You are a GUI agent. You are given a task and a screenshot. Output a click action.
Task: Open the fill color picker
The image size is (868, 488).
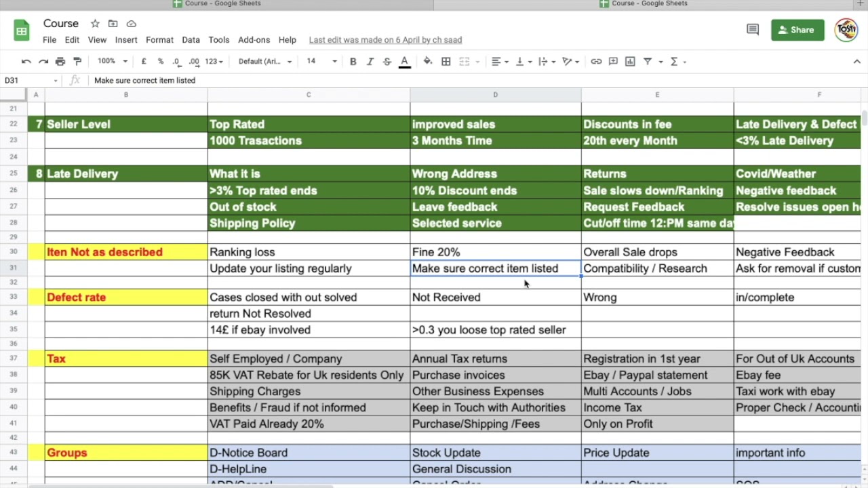coord(428,62)
